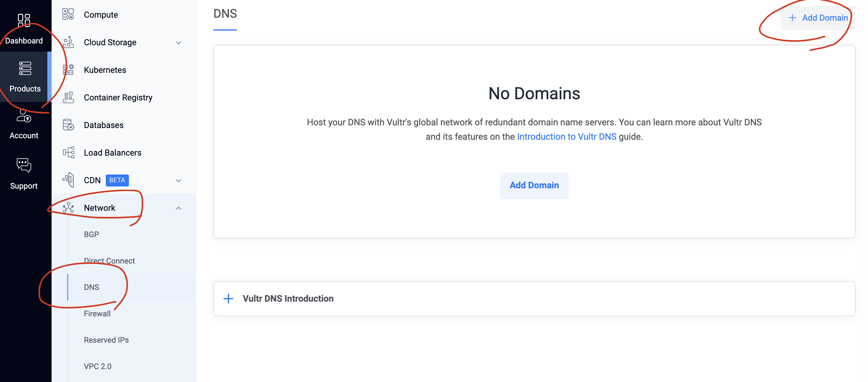Expand the Cloud Storage chevron
Viewport: 868px width, 382px height.
coord(179,43)
